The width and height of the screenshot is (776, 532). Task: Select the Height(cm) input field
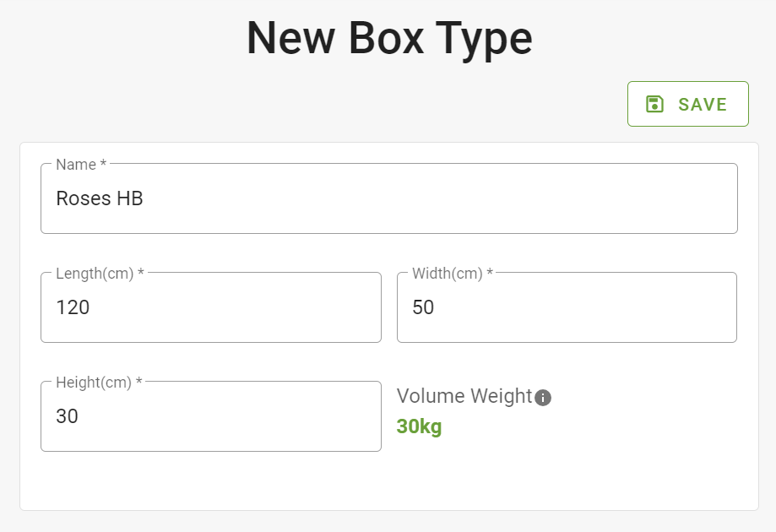pos(211,416)
